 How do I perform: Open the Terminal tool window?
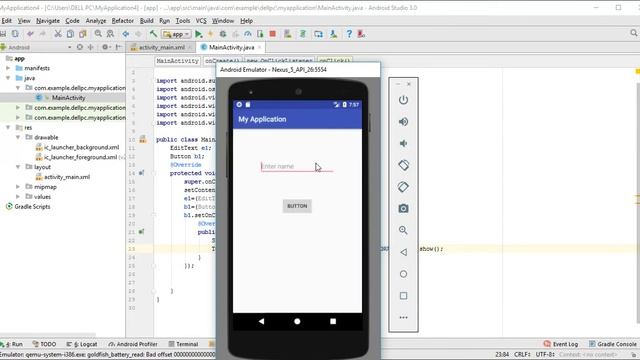(x=183, y=344)
